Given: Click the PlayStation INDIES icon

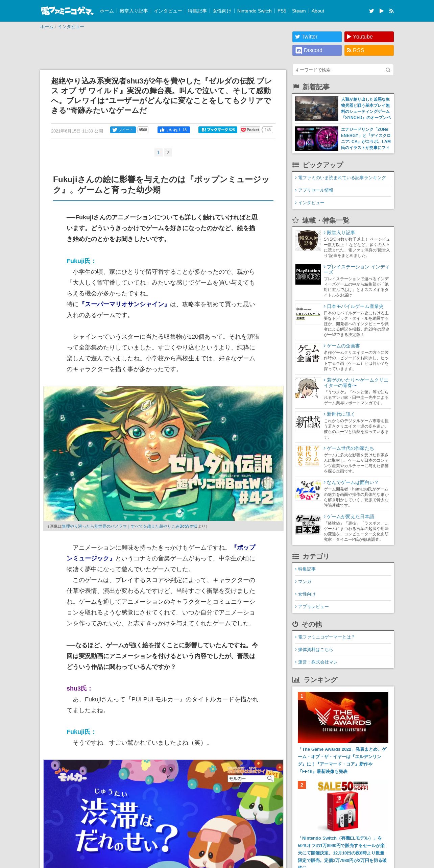Looking at the screenshot, I should pyautogui.click(x=308, y=274).
